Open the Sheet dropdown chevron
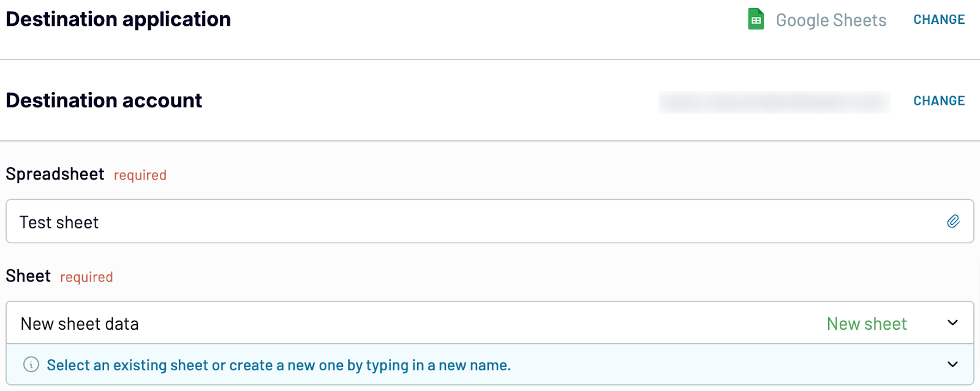The height and width of the screenshot is (391, 980). pyautogui.click(x=952, y=323)
